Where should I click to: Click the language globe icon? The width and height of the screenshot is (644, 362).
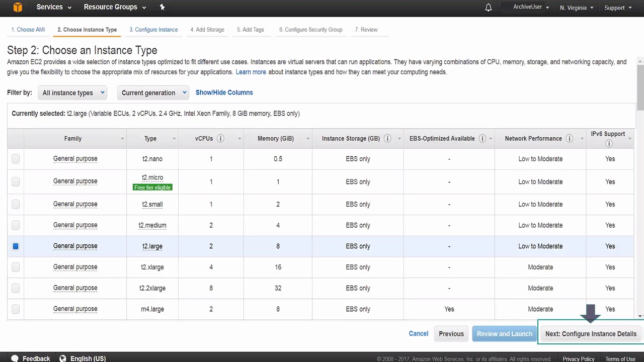point(63,358)
